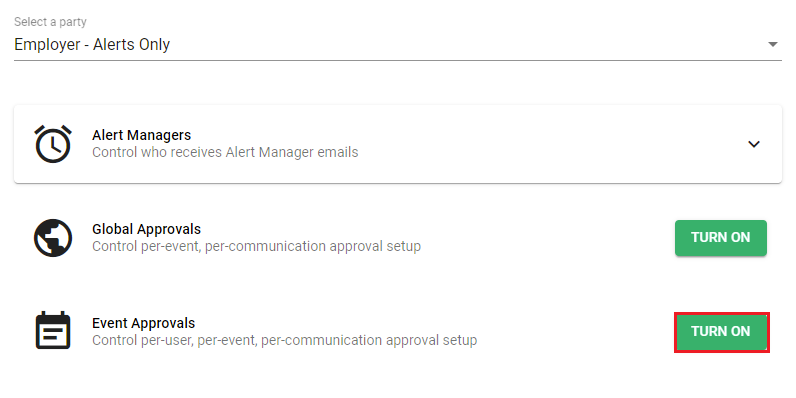Turn on Event Approvals
This screenshot has height=398, width=796.
click(x=721, y=332)
